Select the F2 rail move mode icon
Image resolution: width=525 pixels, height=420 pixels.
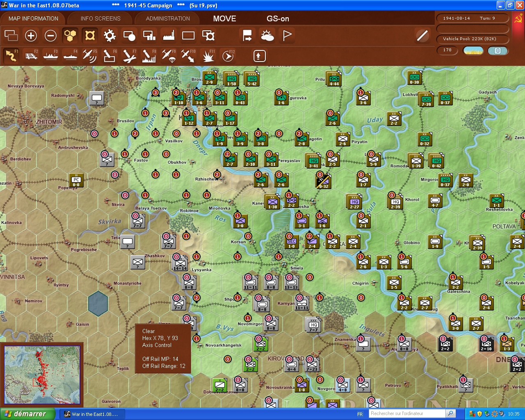pyautogui.click(x=31, y=56)
